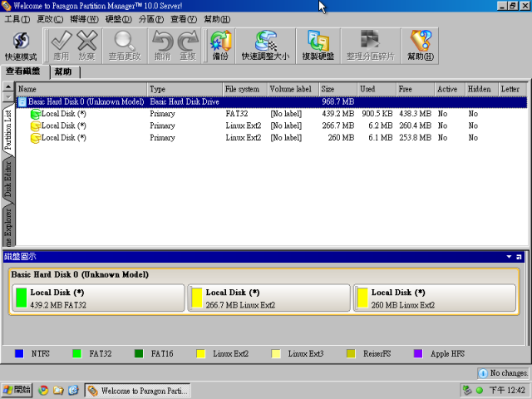532x399 pixels.
Task: Click 968.7 MB size of Basic Hard Disk 0
Action: (x=338, y=101)
